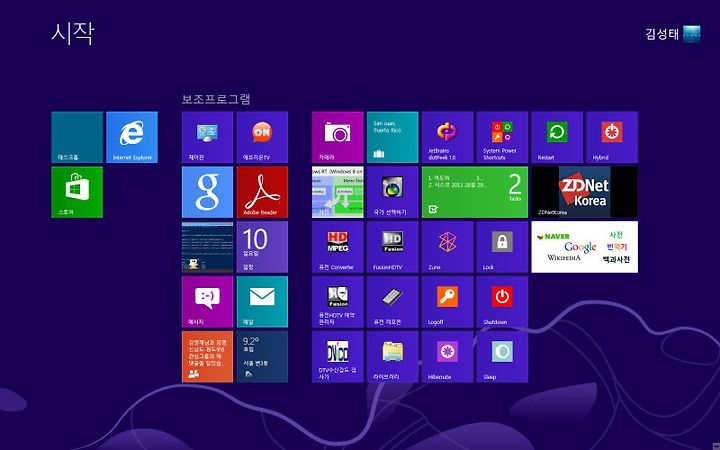Launch JetBrains dotPeek 1.0 tile
Viewport: 720px width, 450px height.
tap(447, 137)
